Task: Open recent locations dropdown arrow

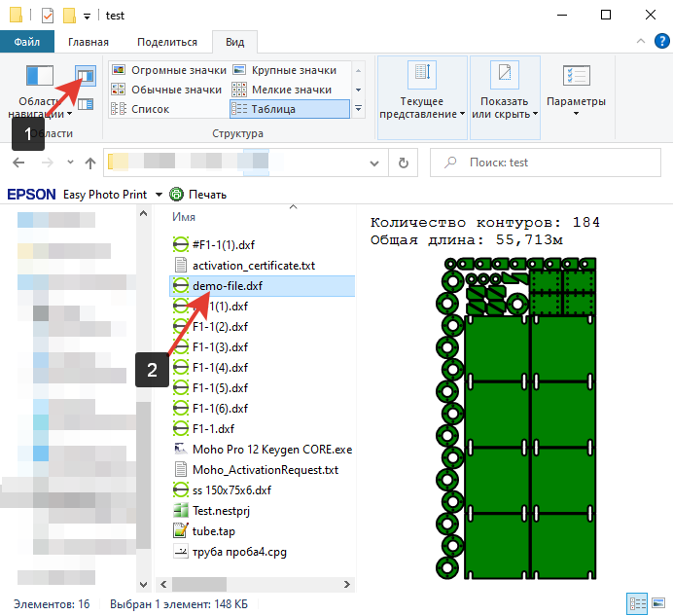Action: coord(70,163)
